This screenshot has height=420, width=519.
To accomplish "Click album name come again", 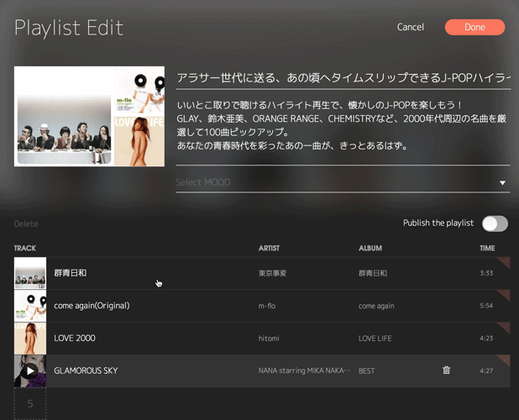I will coord(376,306).
